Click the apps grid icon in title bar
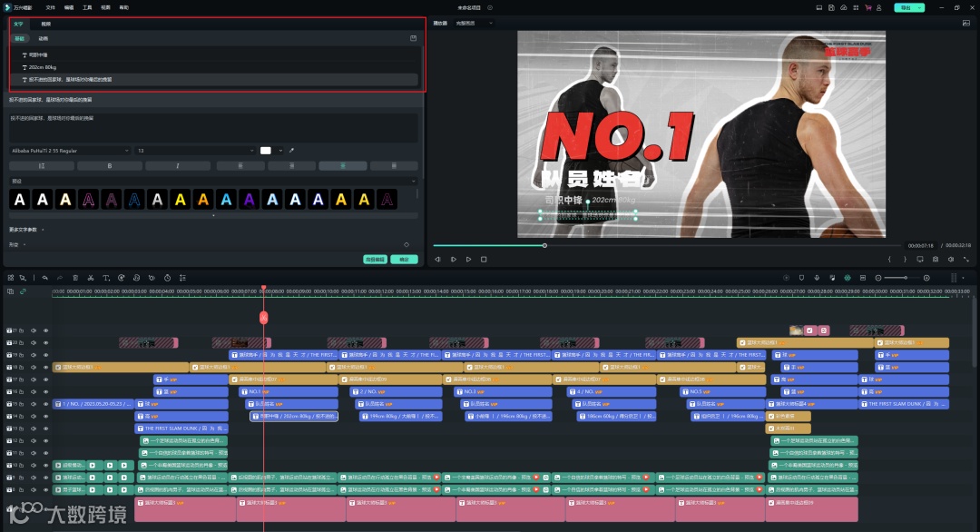Viewport: 980px width, 532px height. coord(856,7)
